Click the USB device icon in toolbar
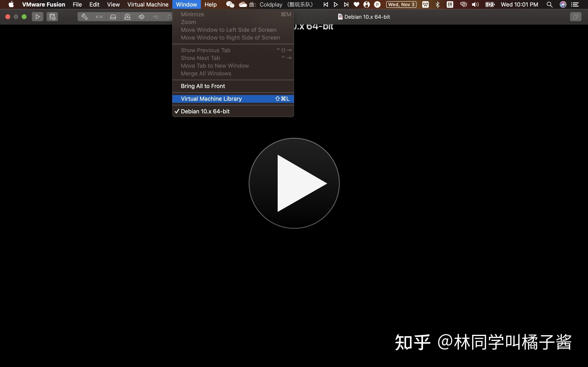 point(156,17)
